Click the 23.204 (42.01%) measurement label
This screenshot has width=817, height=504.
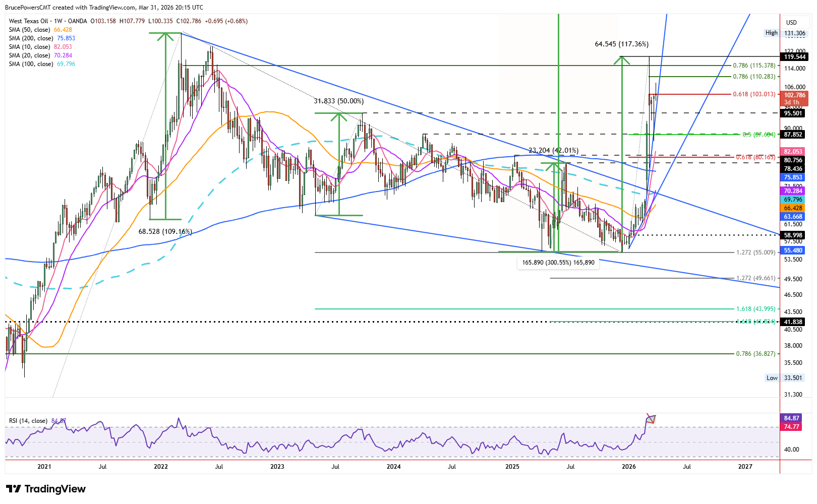click(x=553, y=151)
